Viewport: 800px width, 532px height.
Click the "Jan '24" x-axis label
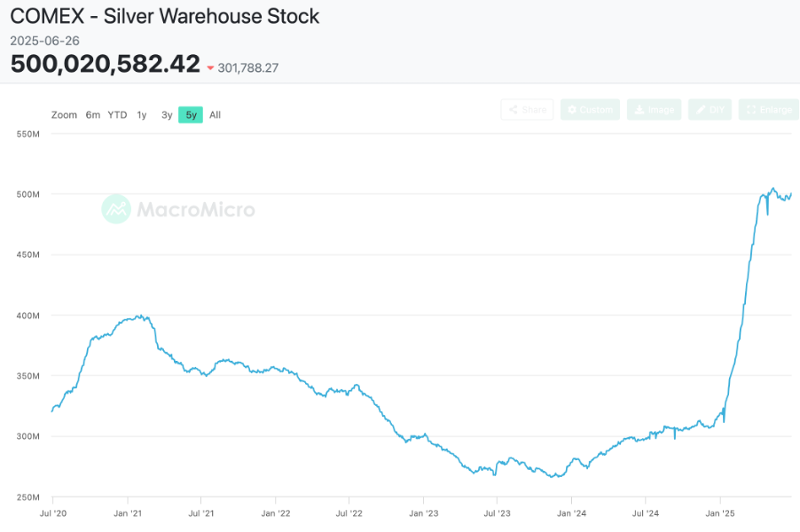coord(571,513)
